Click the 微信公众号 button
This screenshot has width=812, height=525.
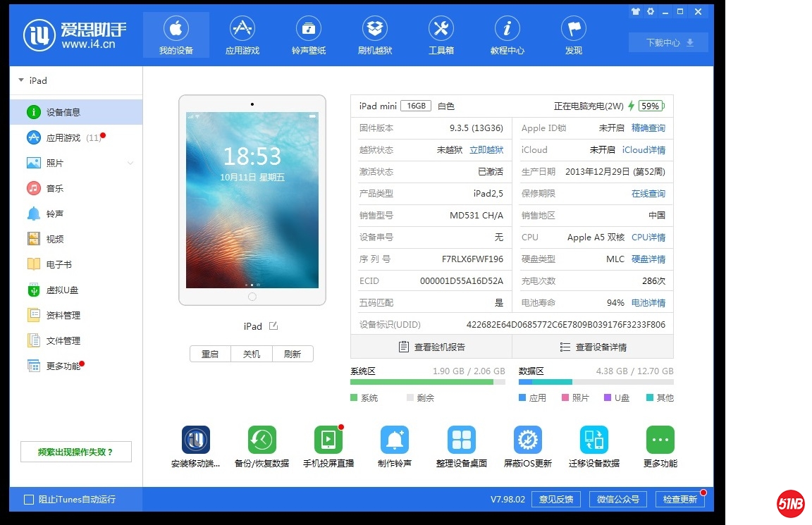617,500
